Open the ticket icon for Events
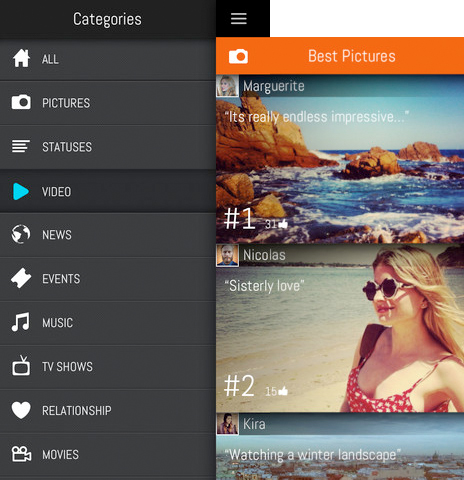464x480 pixels. coord(21,278)
